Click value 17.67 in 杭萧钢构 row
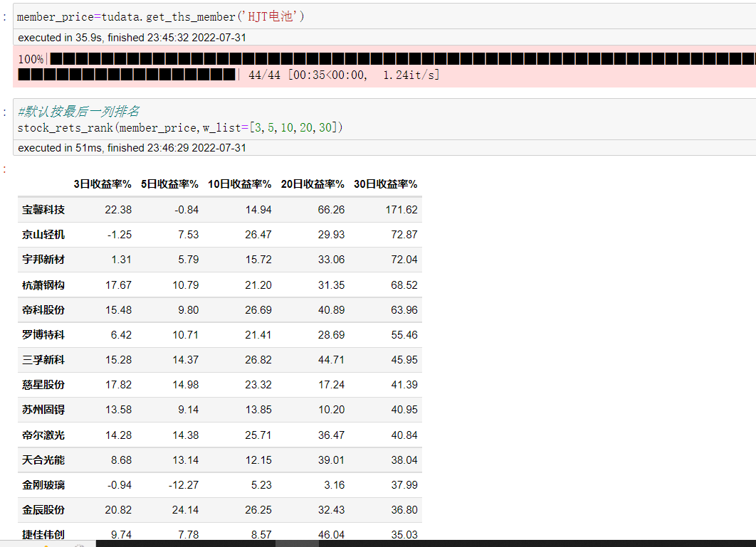 118,285
